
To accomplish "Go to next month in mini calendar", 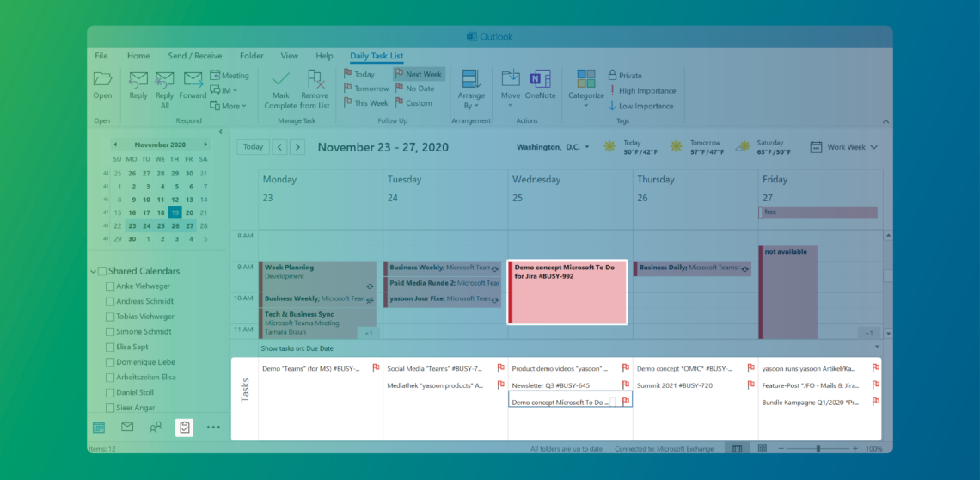I will click(205, 145).
